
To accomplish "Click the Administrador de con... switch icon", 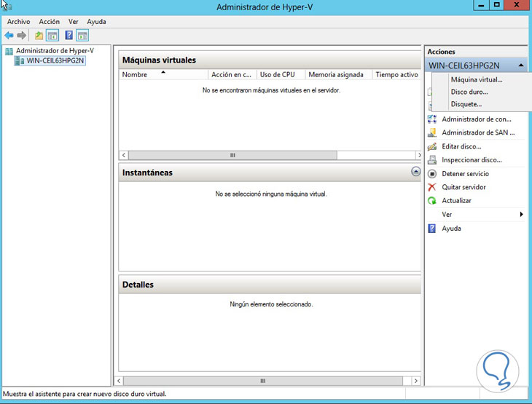I will [432, 119].
